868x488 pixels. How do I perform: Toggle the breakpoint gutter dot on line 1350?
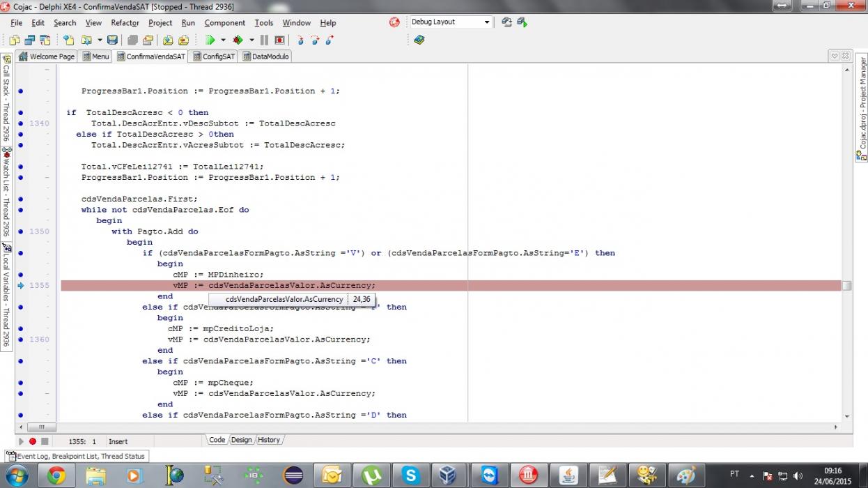21,231
